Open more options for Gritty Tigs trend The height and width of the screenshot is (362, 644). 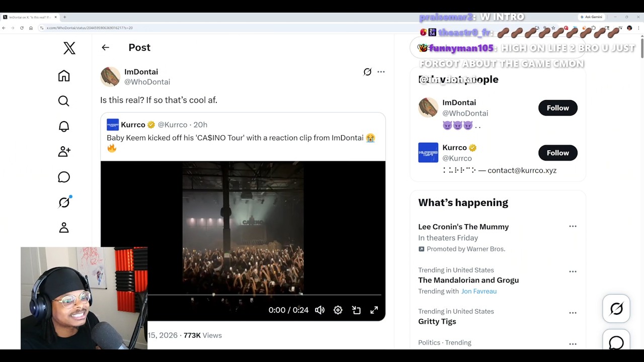[573, 313]
